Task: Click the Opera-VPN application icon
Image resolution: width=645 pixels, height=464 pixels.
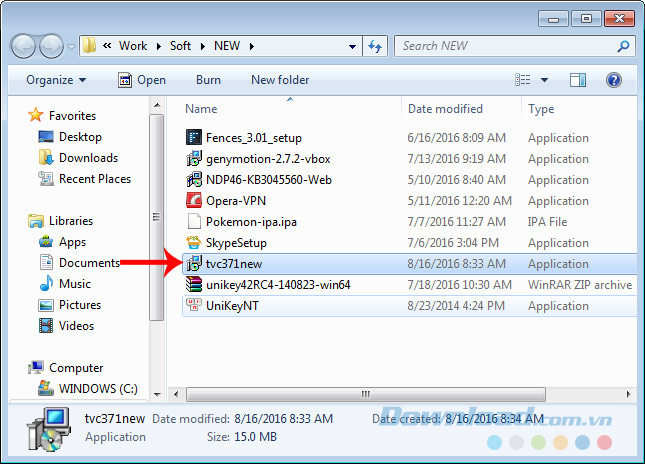Action: [x=194, y=200]
